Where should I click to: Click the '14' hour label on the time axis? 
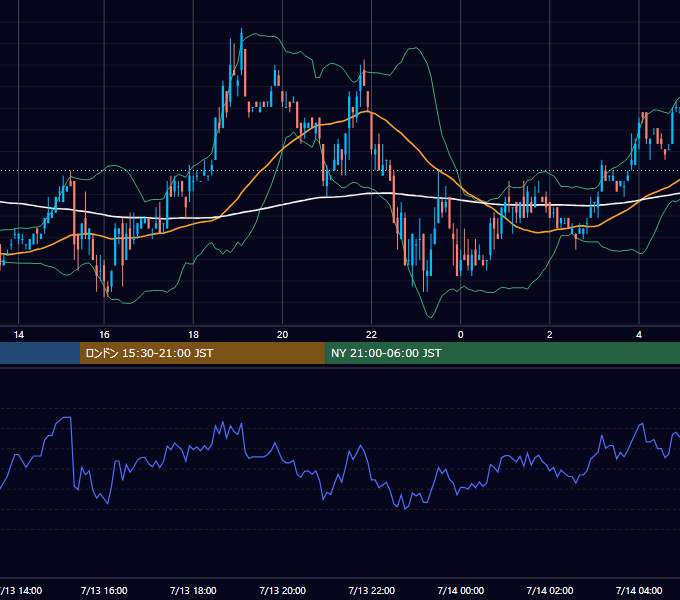tap(19, 335)
